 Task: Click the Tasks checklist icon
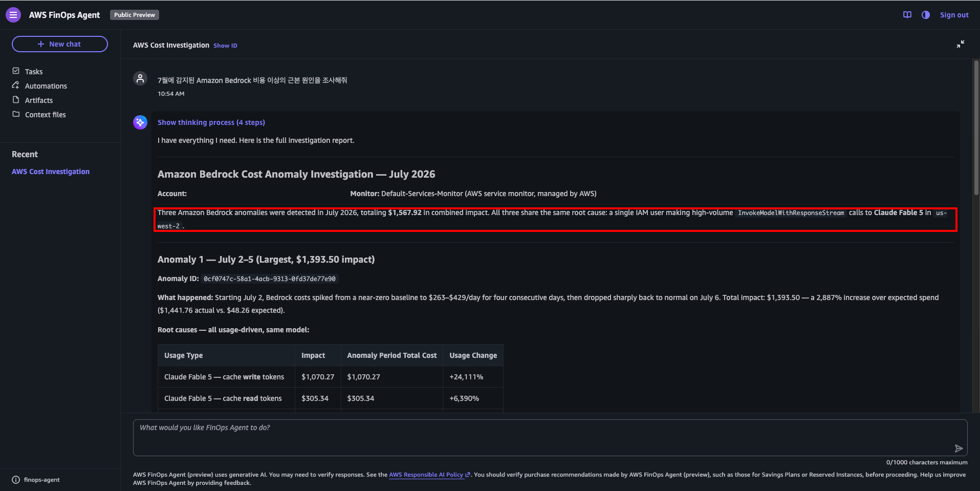pyautogui.click(x=16, y=71)
